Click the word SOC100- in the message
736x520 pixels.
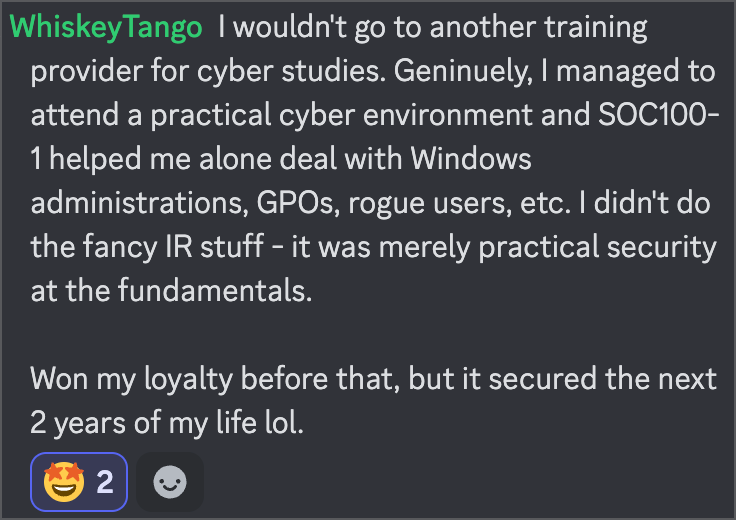click(x=653, y=114)
